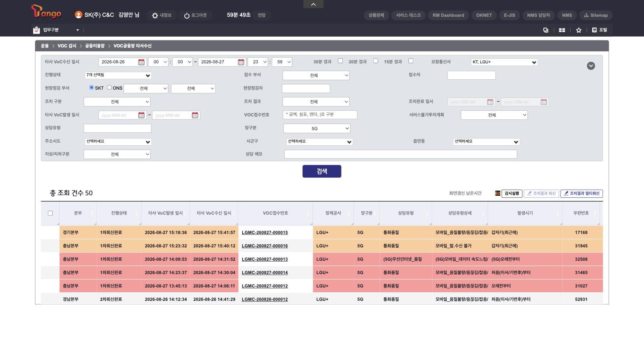This screenshot has height=350, width=644.
Task: Collapse the top header with the up chevron
Action: (313, 4)
